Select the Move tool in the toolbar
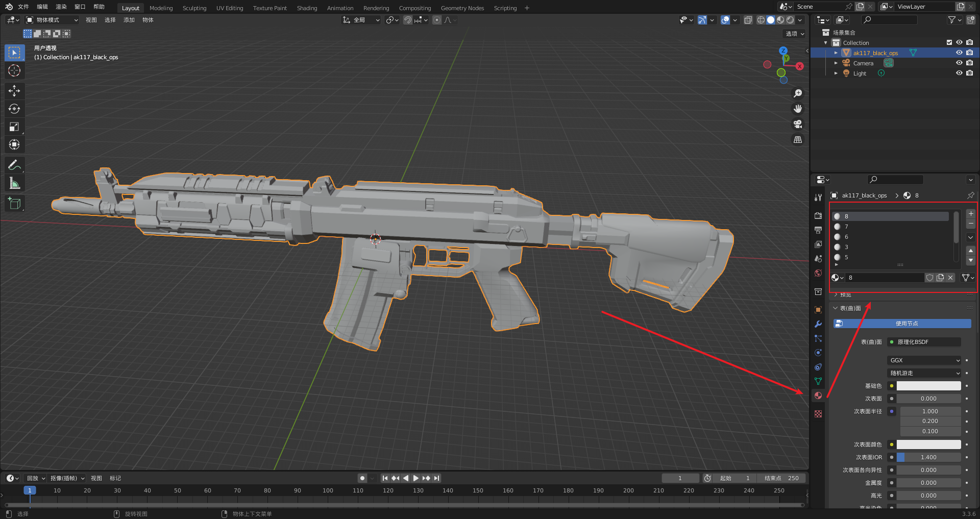This screenshot has width=980, height=519. [14, 91]
